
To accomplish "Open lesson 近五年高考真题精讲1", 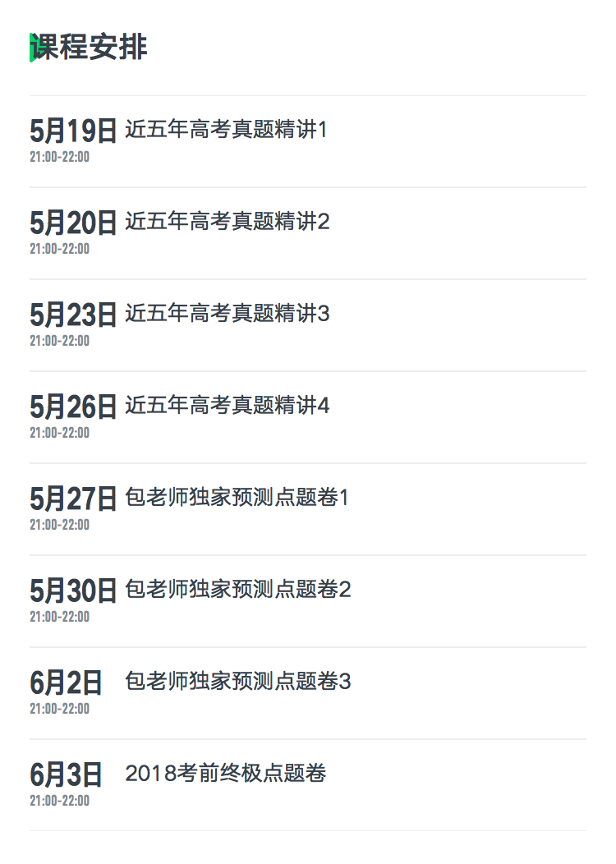I will pos(227,130).
